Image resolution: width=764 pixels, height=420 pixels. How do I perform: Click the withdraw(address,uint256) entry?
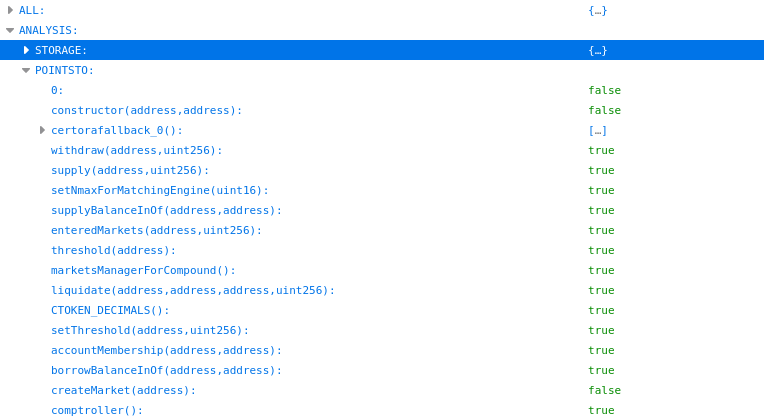point(136,150)
